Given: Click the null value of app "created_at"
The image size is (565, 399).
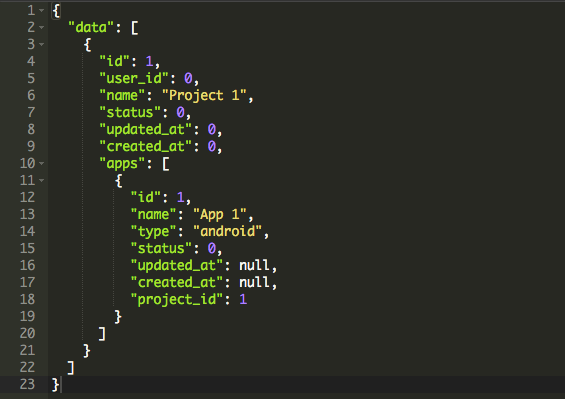Looking at the screenshot, I should [254, 283].
